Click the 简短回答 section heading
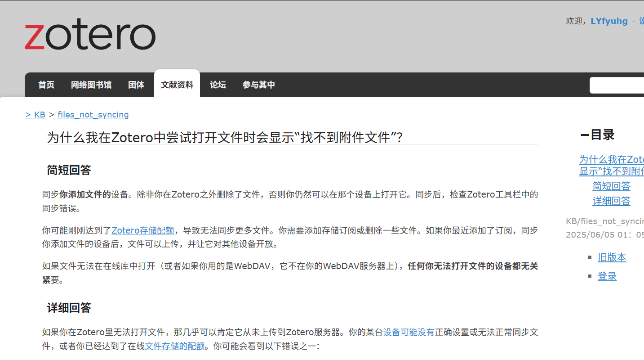The height and width of the screenshot is (360, 644). 69,170
